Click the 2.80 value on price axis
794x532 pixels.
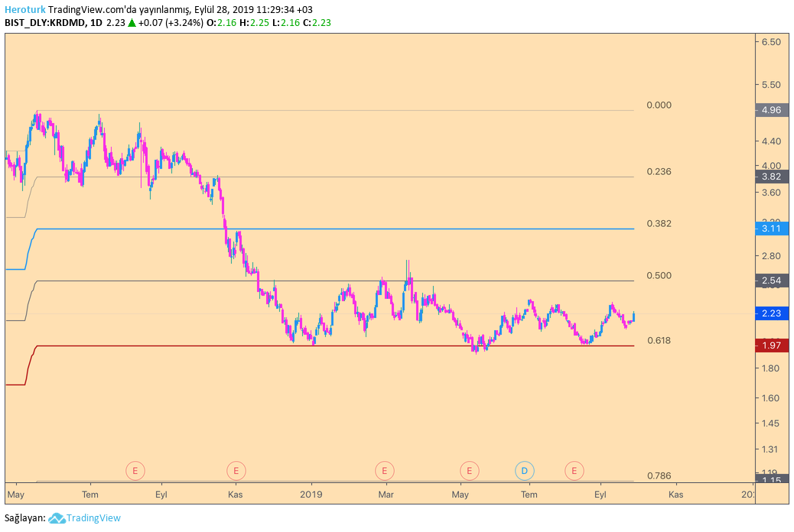click(x=771, y=256)
